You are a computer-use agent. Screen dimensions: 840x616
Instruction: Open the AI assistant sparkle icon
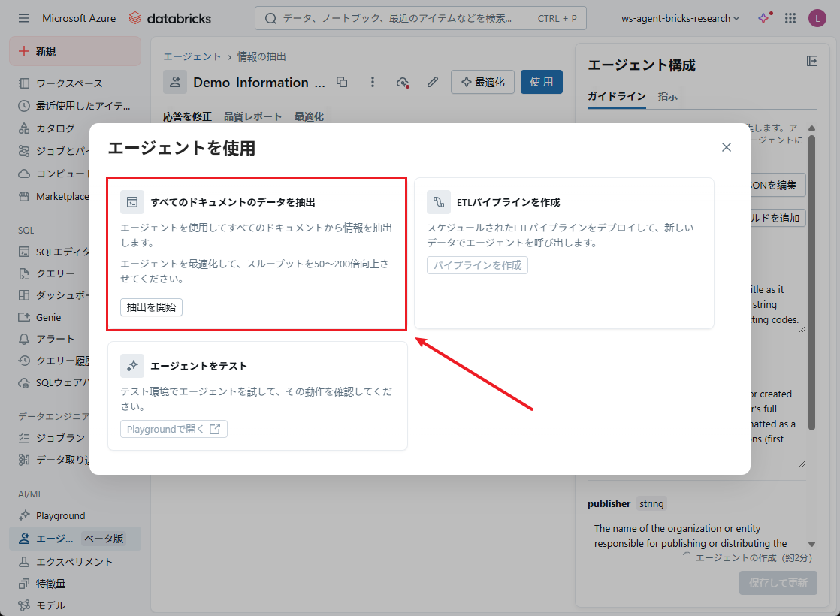[764, 18]
